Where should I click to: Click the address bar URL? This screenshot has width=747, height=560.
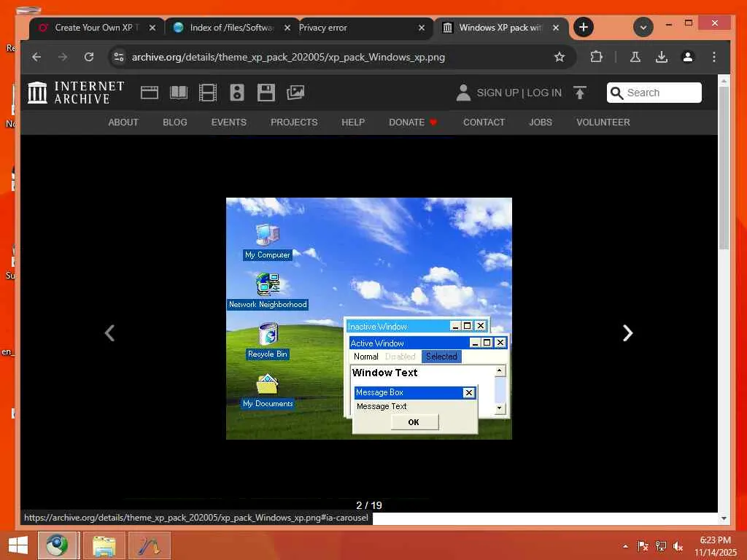(288, 57)
